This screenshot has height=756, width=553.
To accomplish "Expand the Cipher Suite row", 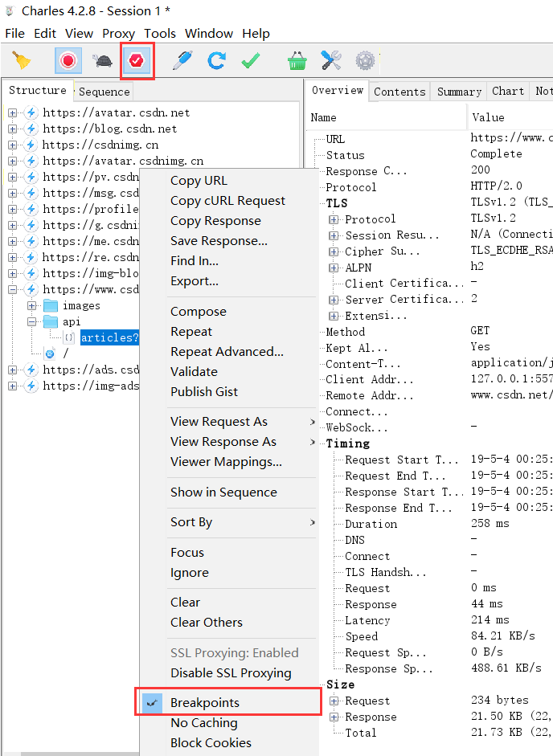I will click(334, 251).
